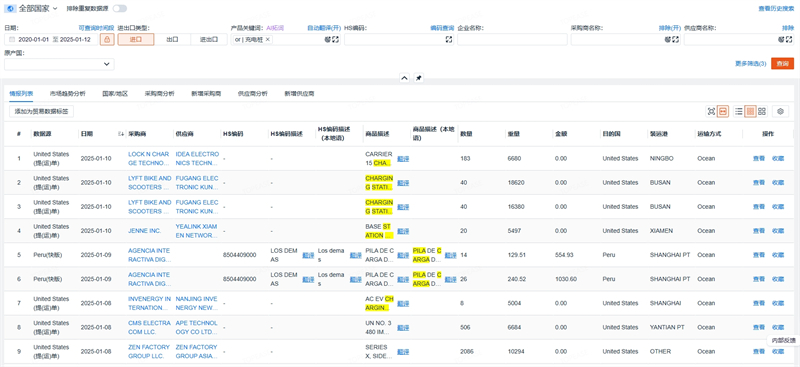Click the orange lock icon next to date range

(x=107, y=39)
